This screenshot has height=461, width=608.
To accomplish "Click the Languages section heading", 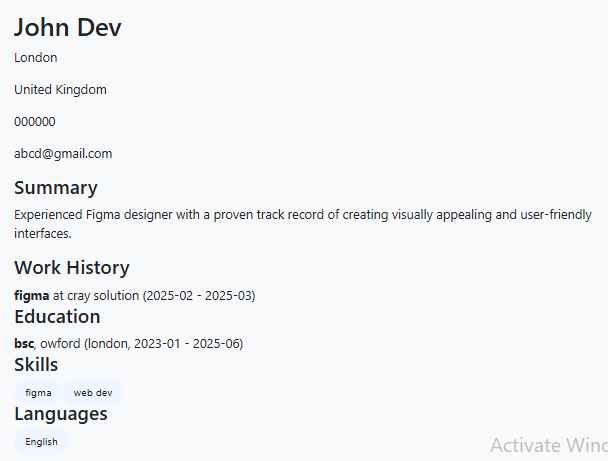I will coord(61,414).
